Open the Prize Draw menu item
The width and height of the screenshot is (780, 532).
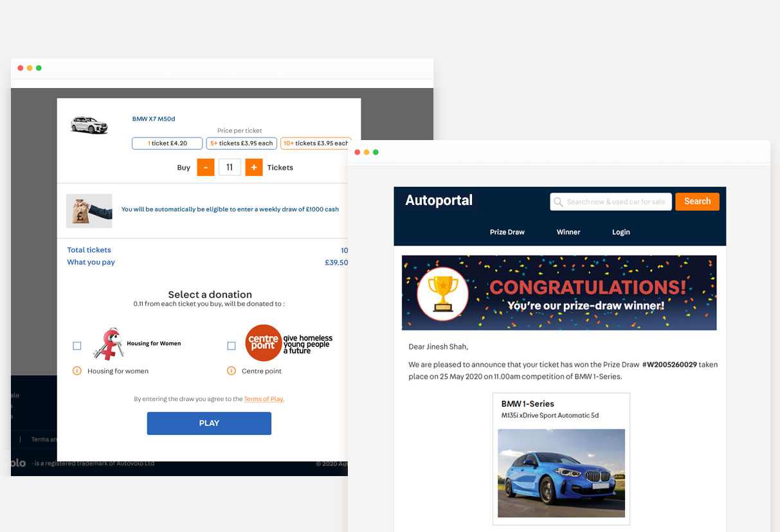pyautogui.click(x=507, y=232)
